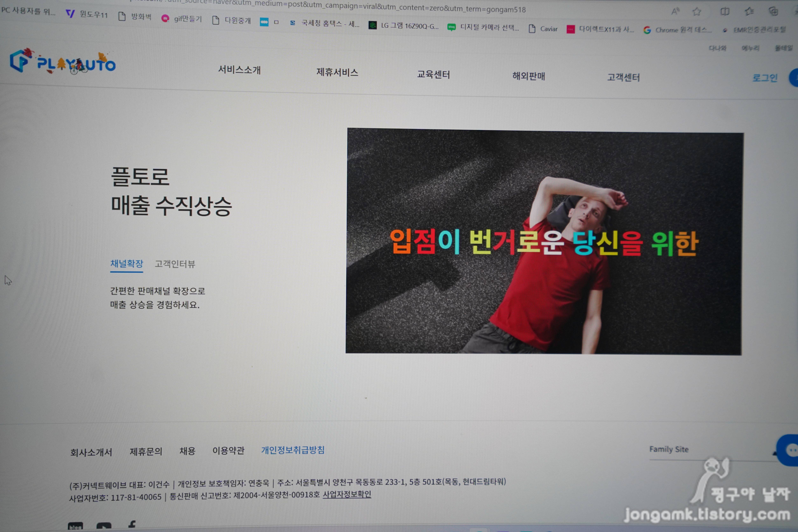
Task: Click the add to favorites star icon
Action: coord(697,12)
